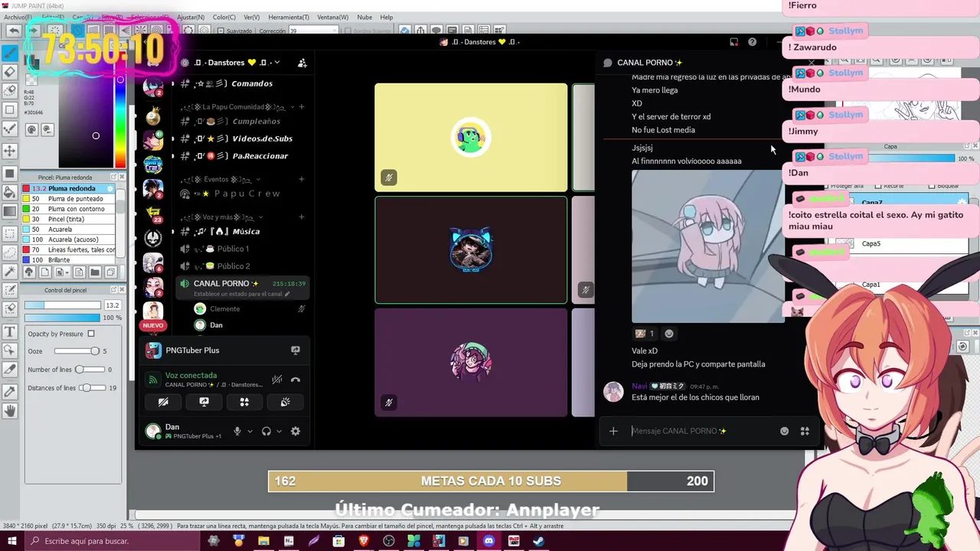Open the color palette icon below RGB values
980x551 pixels.
click(32, 129)
